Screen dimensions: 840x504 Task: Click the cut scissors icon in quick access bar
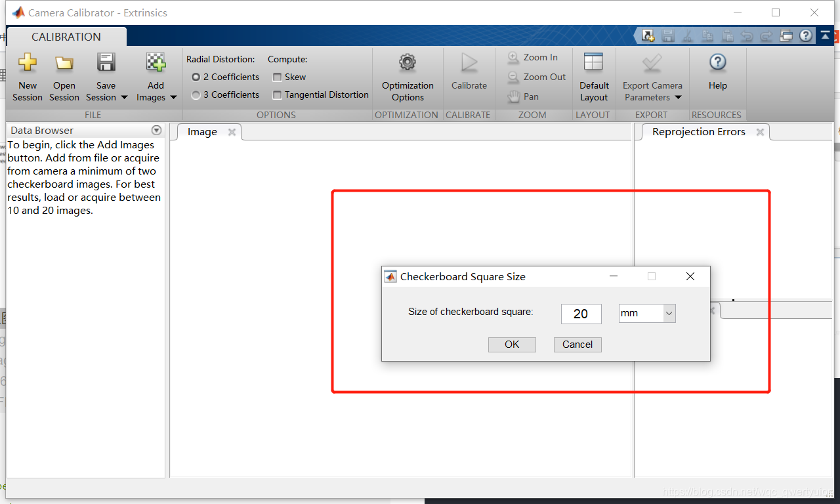click(687, 36)
